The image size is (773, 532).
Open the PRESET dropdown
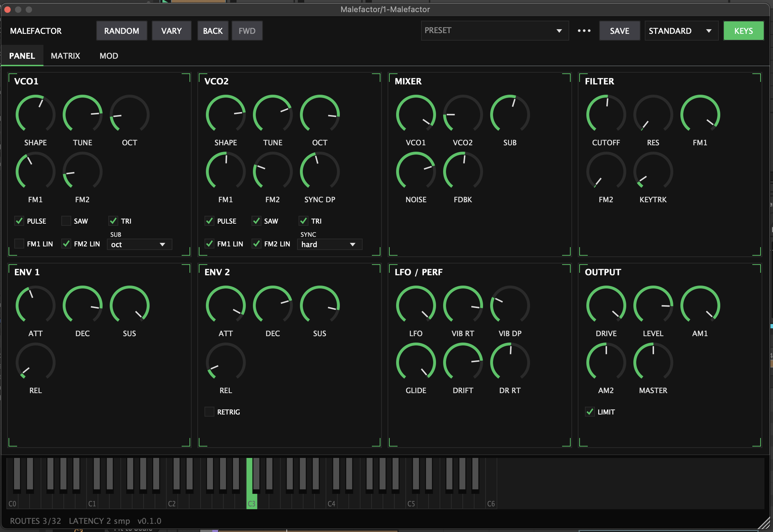point(495,31)
